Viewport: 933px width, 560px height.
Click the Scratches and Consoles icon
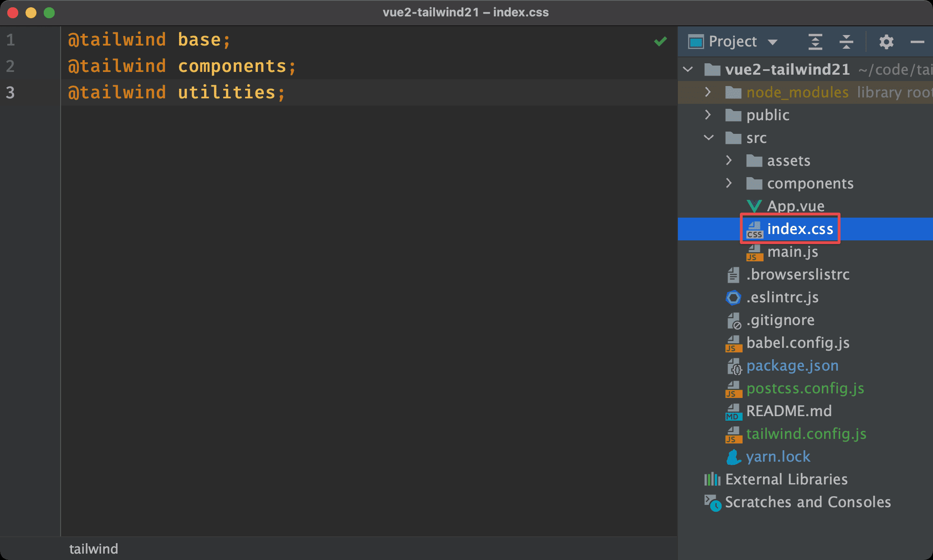(713, 503)
